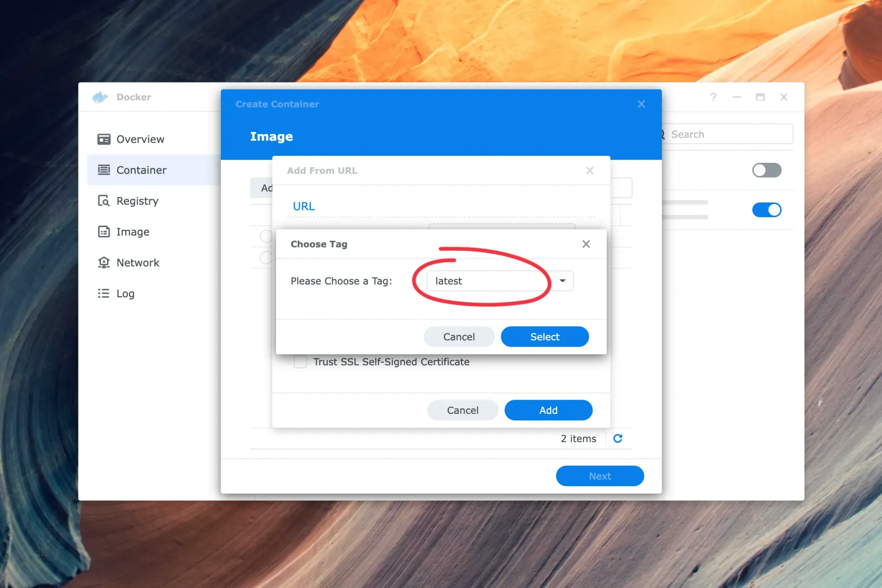Select the latest tag using Select button
882x588 pixels.
[x=544, y=336]
